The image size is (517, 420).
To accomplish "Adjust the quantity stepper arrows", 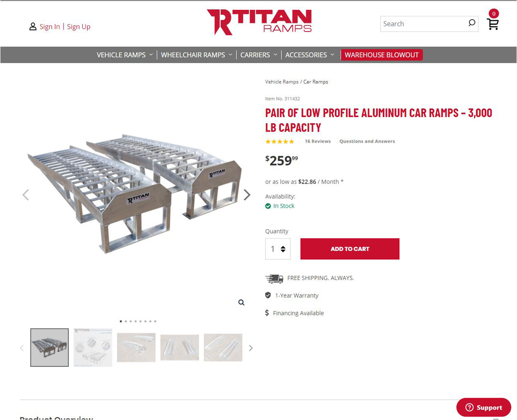I will pos(283,249).
